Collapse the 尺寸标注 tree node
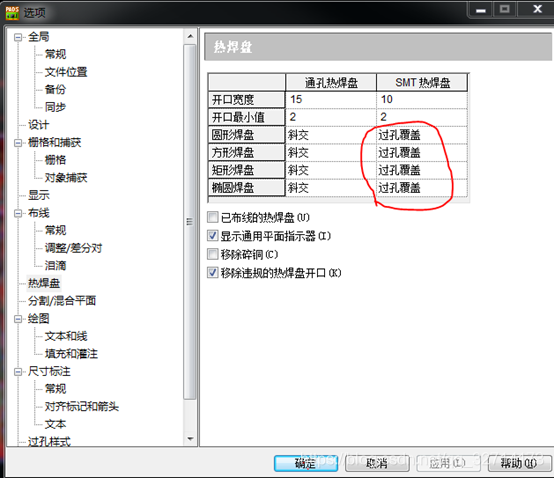Viewport: 554px width, 478px height. pos(18,372)
